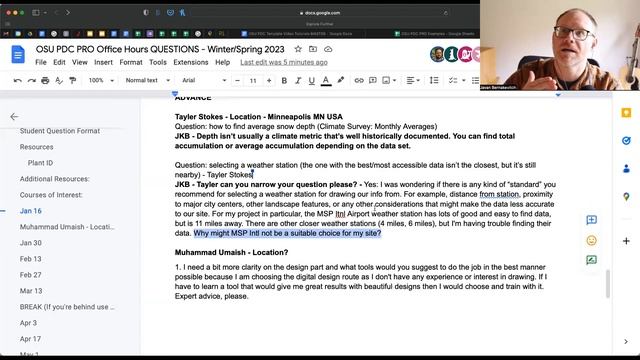Select Jan 30 in the outline
Image resolution: width=640 pixels, height=360 pixels.
(x=31, y=243)
